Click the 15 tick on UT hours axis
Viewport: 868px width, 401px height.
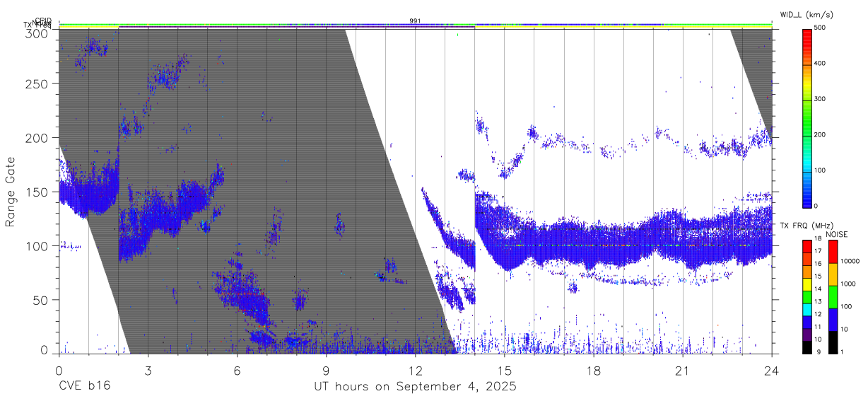tap(505, 370)
